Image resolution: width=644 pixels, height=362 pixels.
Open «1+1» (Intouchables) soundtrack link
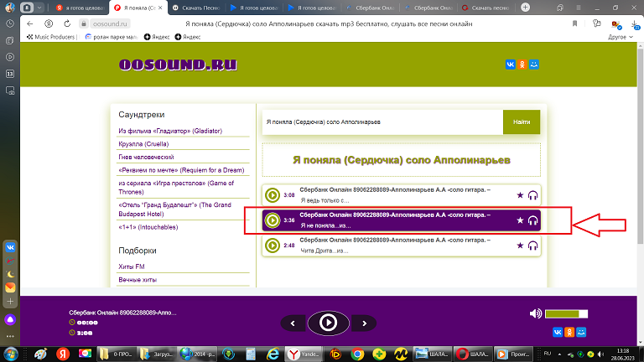(x=148, y=227)
